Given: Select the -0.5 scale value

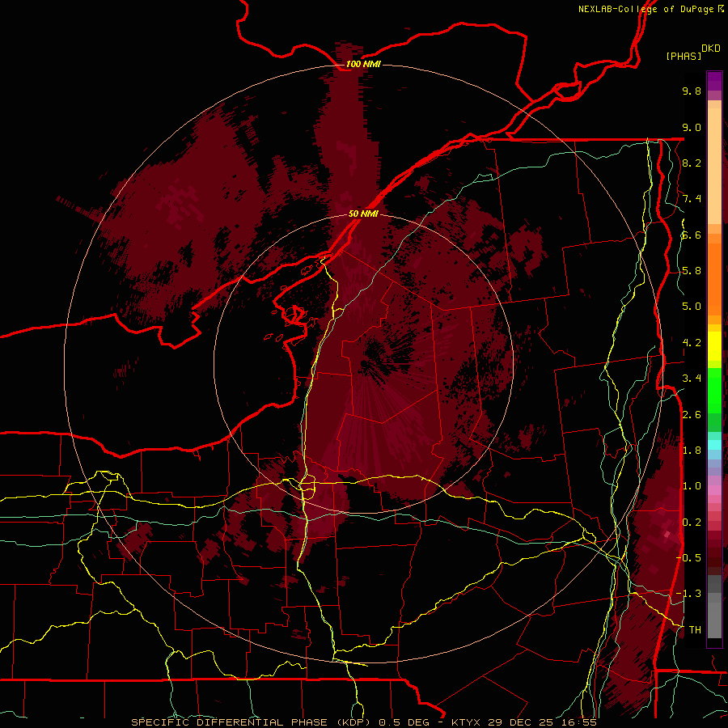Looking at the screenshot, I should pos(688,558).
